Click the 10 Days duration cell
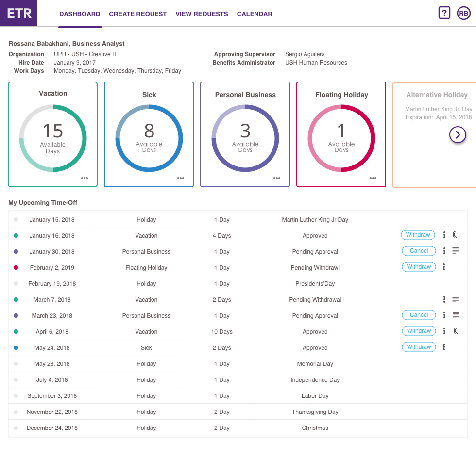 (222, 332)
